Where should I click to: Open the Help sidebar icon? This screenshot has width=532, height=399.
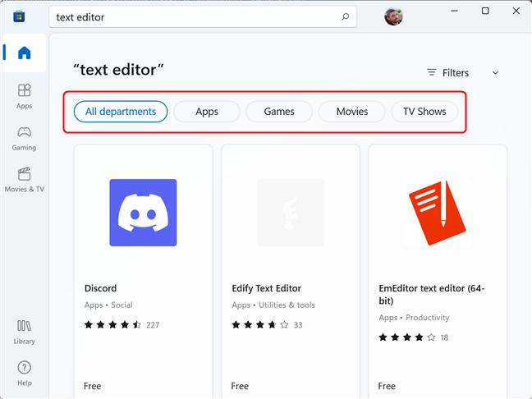(24, 374)
